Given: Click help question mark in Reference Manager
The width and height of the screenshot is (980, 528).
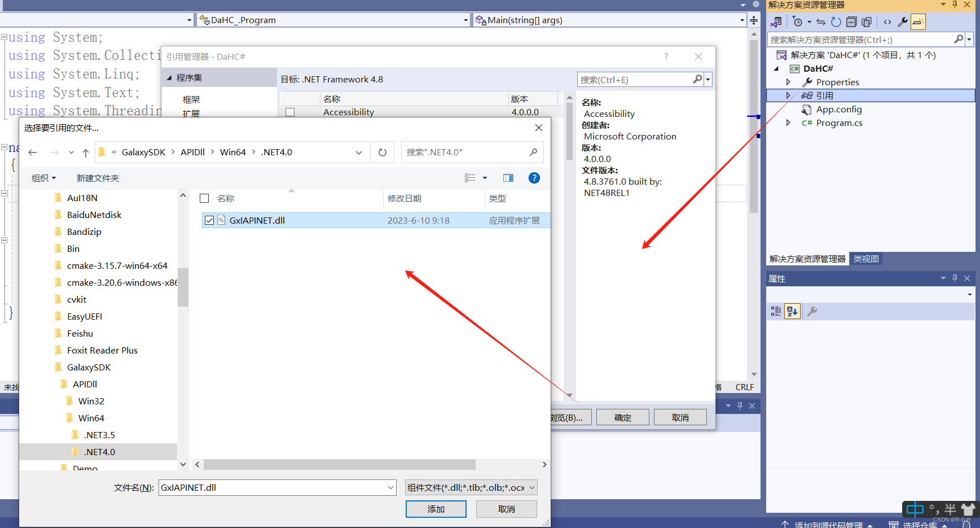Looking at the screenshot, I should [x=666, y=56].
